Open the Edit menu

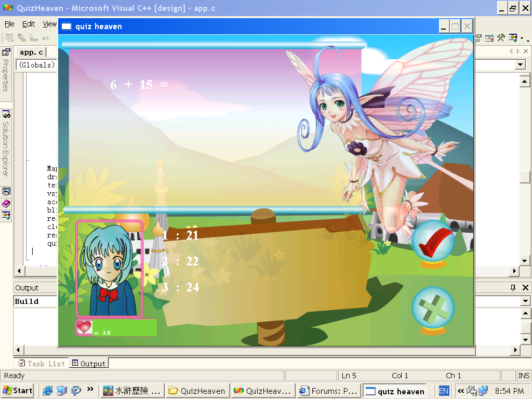pyautogui.click(x=29, y=24)
